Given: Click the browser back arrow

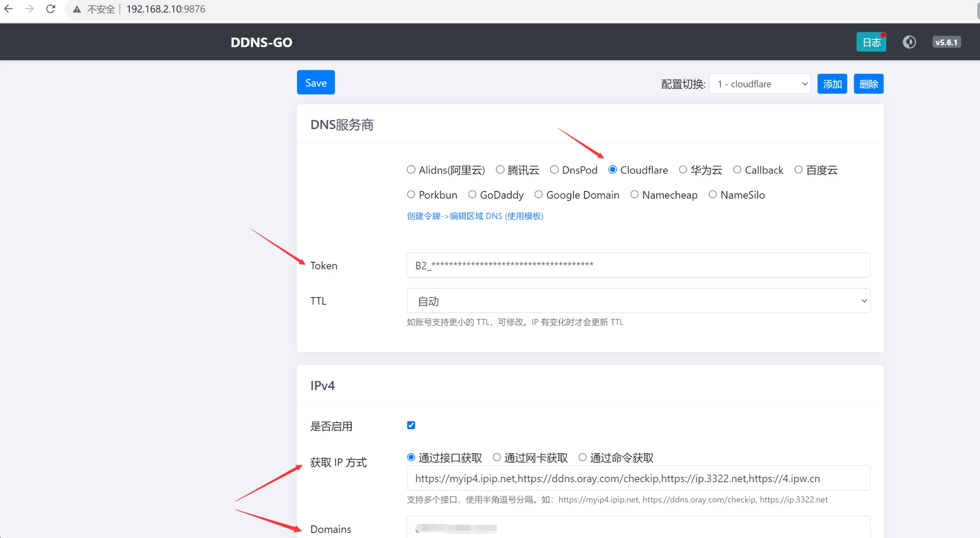Looking at the screenshot, I should [x=9, y=9].
